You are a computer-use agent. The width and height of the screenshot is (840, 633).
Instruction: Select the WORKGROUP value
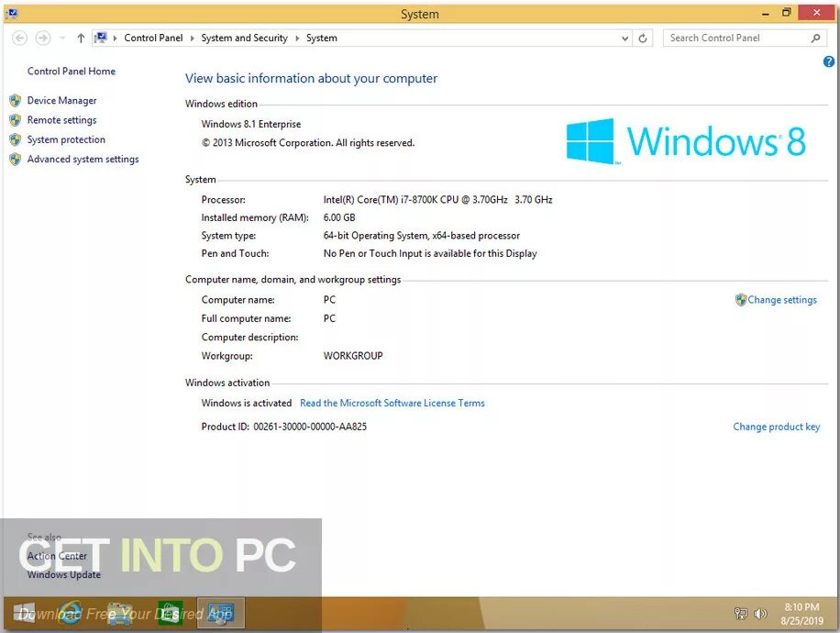(x=353, y=356)
